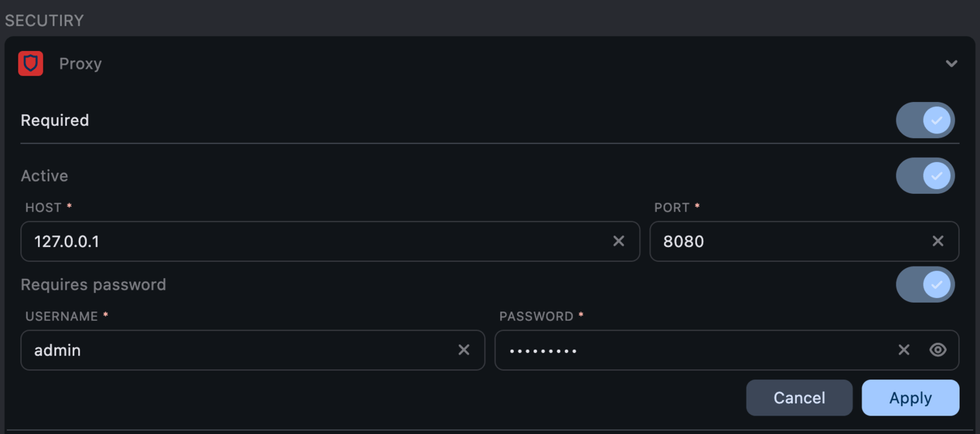The height and width of the screenshot is (434, 980).
Task: Disable the Required toggle
Action: (x=926, y=120)
